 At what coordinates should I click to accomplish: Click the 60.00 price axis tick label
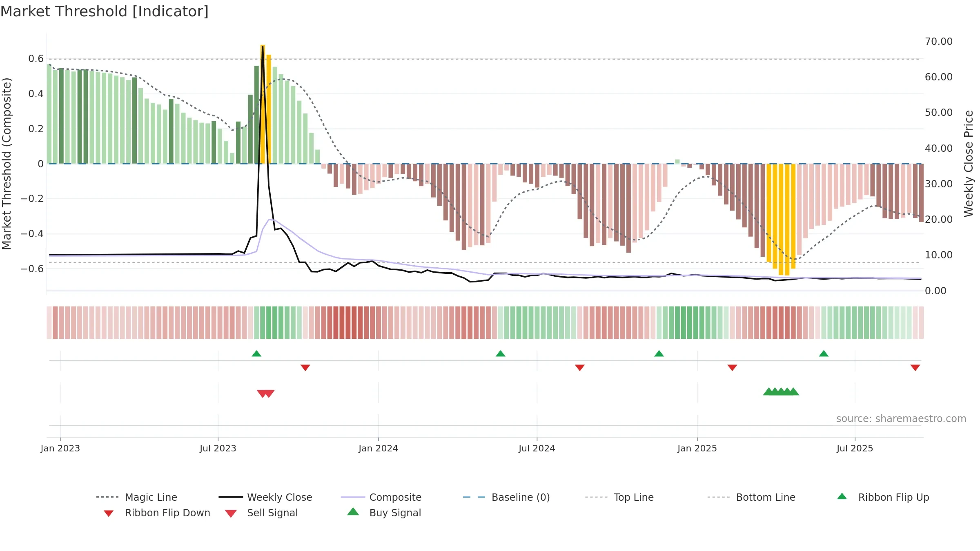pyautogui.click(x=939, y=77)
